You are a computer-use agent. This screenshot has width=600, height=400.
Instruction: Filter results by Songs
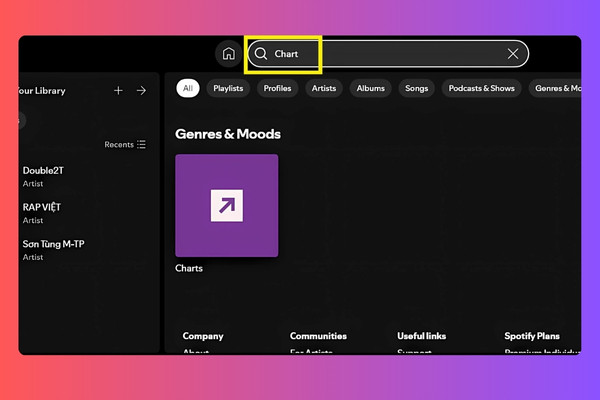[416, 88]
